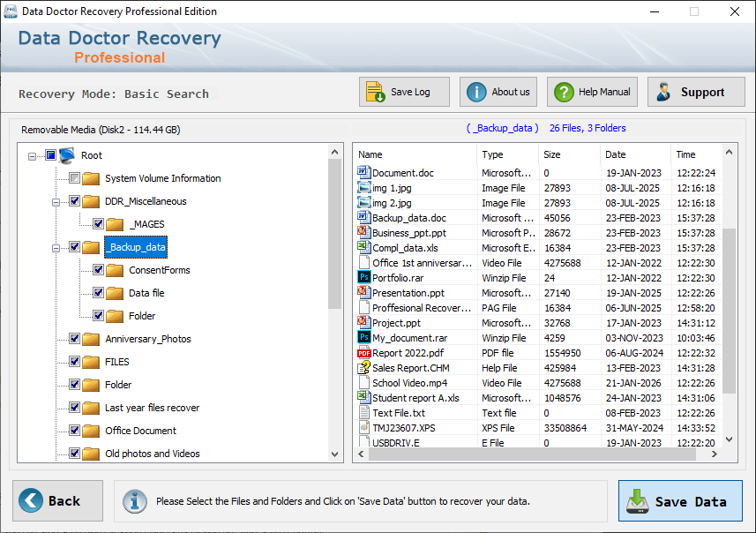Click the Support person icon
This screenshot has height=533, width=756.
[x=664, y=92]
